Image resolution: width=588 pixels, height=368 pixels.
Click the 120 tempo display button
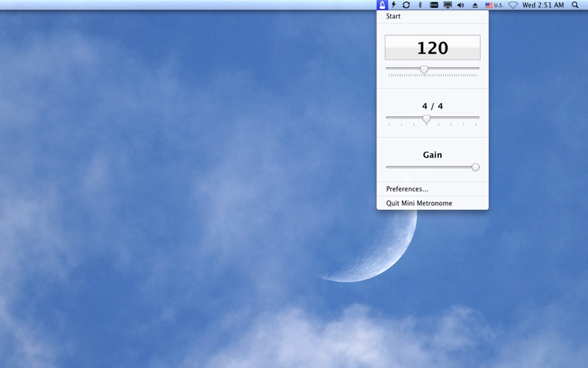[x=432, y=48]
